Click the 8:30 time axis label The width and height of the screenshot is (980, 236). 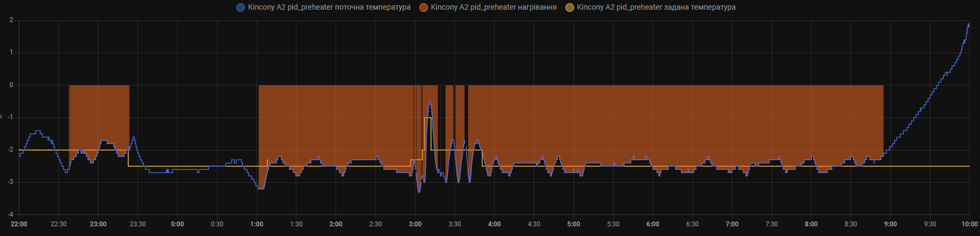(851, 224)
